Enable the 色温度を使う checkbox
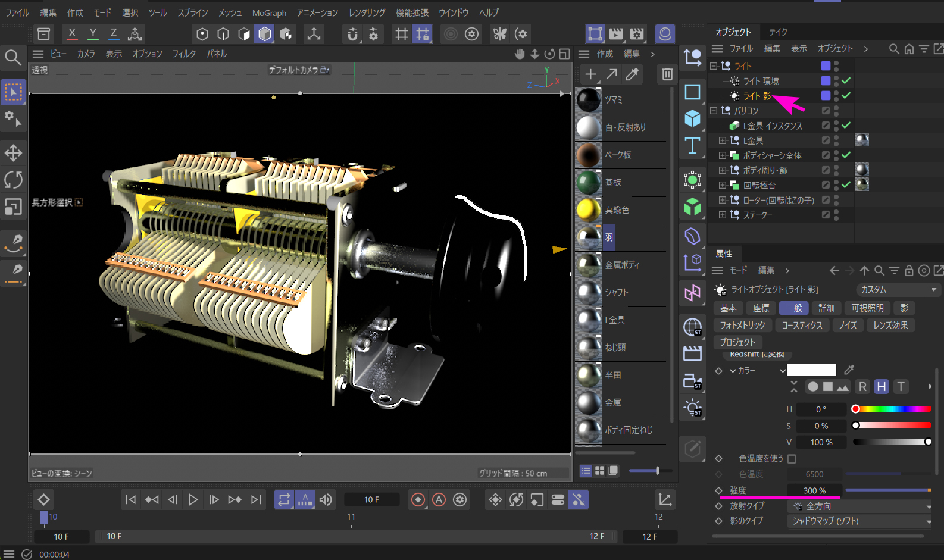 coord(792,459)
